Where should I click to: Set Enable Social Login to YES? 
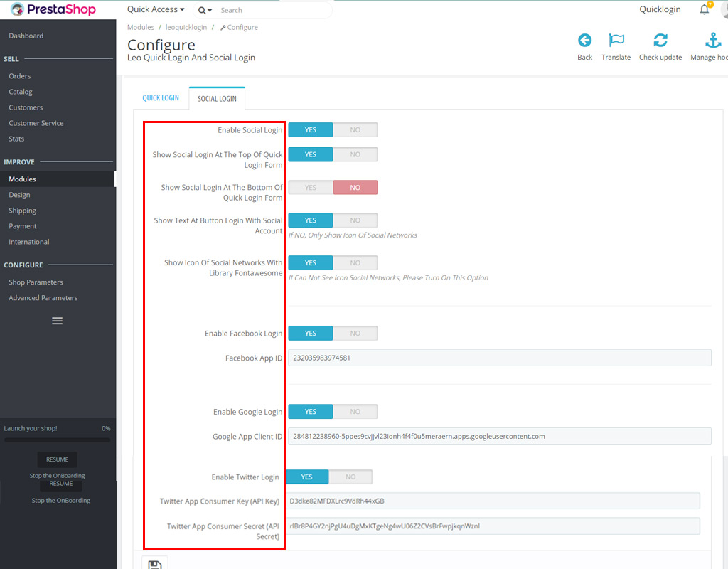[x=311, y=130]
